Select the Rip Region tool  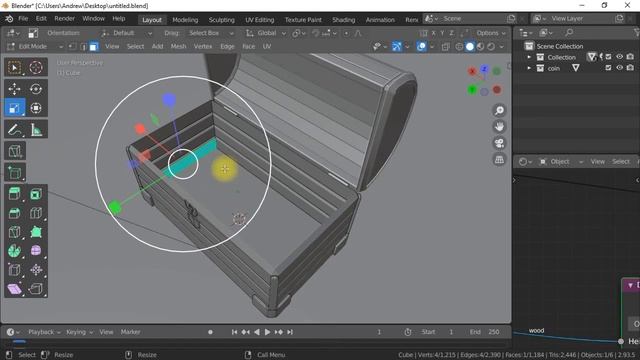point(36,289)
